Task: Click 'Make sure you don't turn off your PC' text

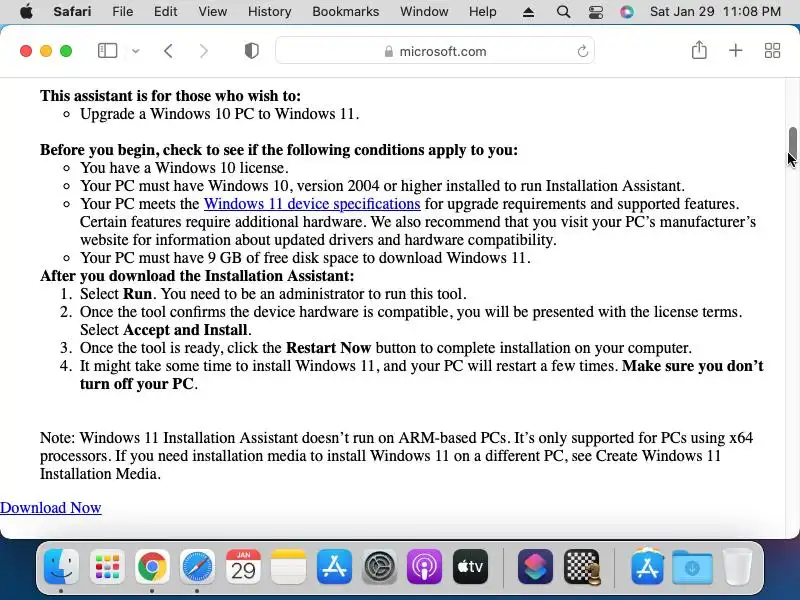Action: pyautogui.click(x=421, y=375)
